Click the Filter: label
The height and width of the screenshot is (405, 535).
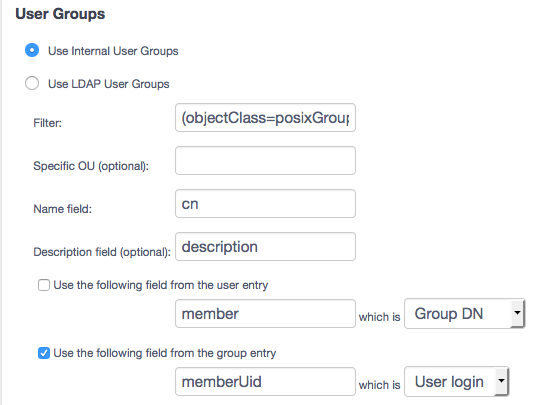47,123
